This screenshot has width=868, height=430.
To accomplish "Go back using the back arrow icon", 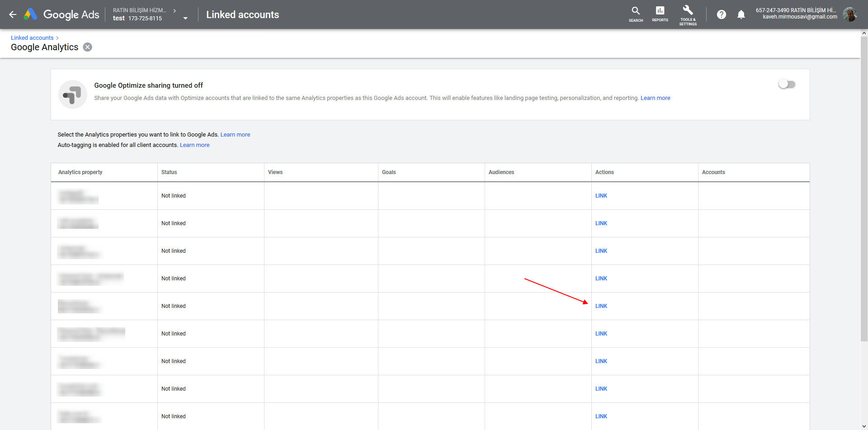I will coord(13,14).
